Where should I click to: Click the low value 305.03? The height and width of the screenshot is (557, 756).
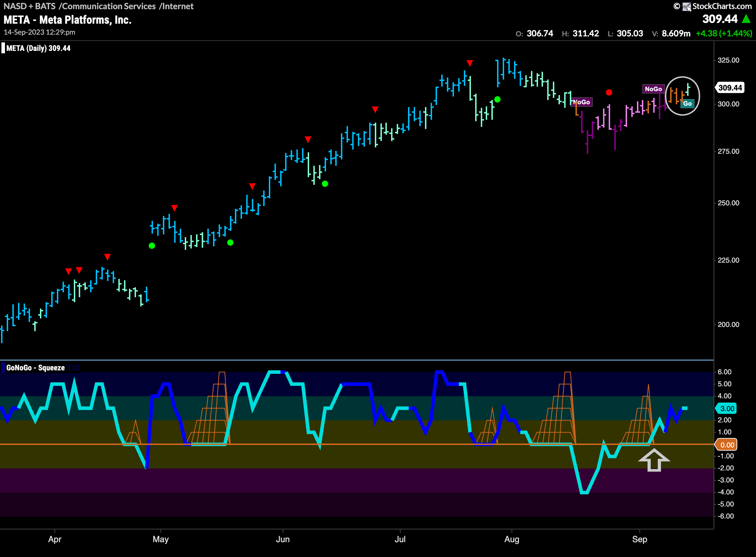[x=630, y=34]
